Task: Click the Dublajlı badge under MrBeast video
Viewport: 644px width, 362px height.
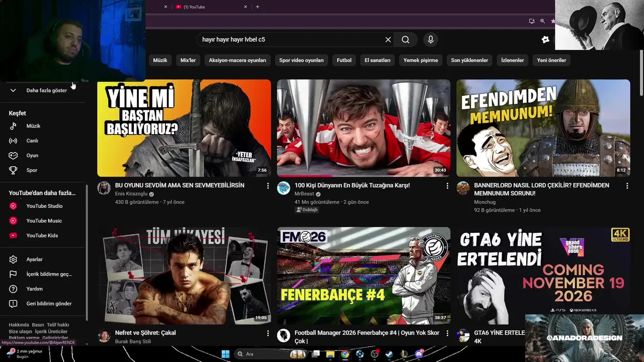Action: point(307,210)
